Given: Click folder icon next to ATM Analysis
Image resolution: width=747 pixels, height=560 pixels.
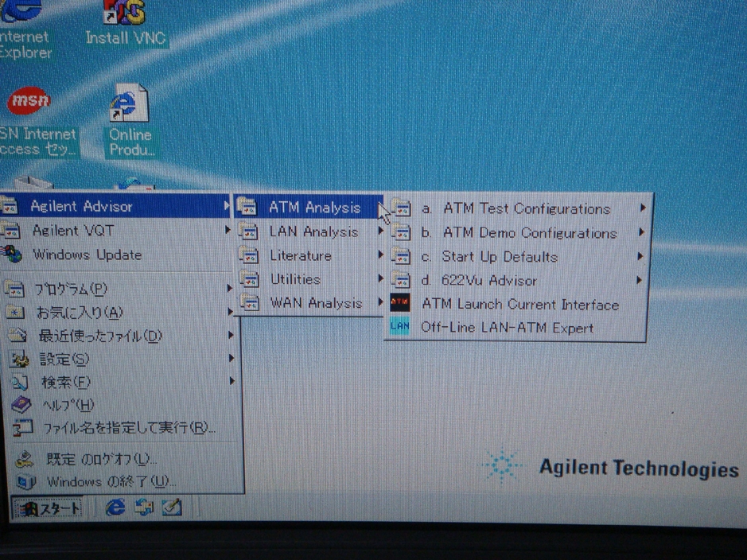Looking at the screenshot, I should tap(247, 207).
